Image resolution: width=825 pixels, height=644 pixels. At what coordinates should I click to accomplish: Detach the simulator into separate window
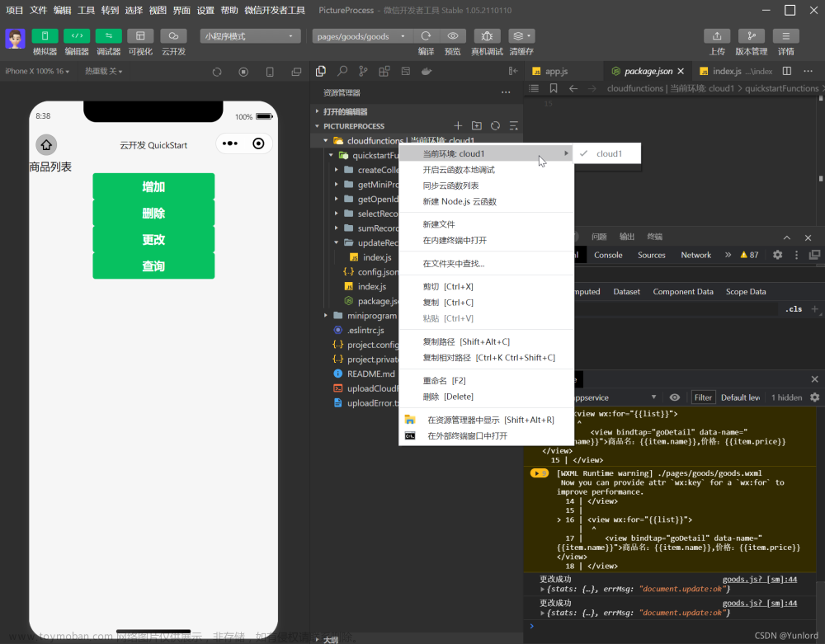click(297, 72)
